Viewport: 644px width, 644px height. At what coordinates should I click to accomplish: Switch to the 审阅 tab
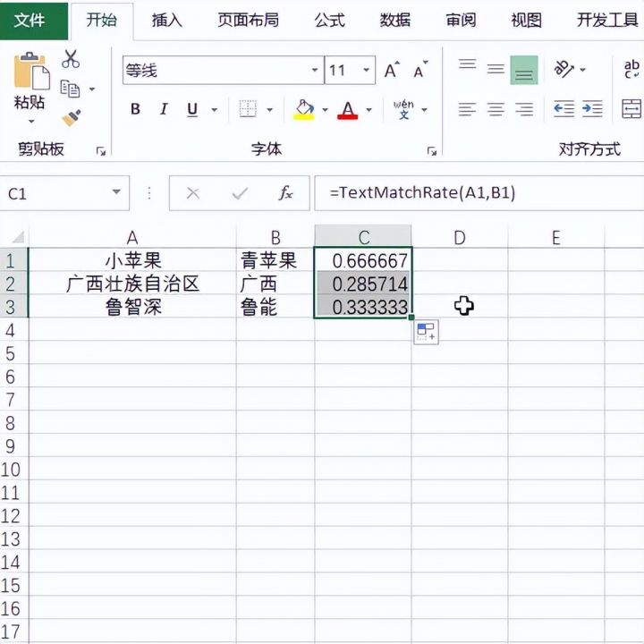click(461, 20)
